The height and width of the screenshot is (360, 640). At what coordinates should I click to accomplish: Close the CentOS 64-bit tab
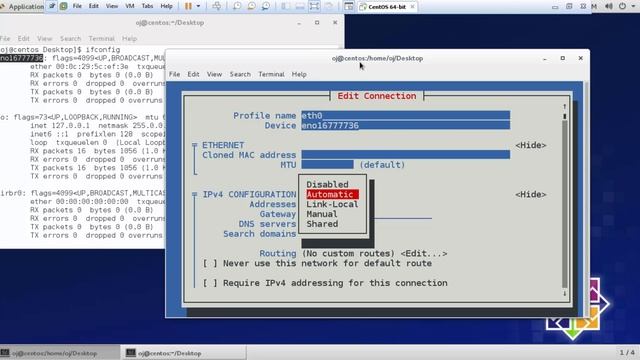pos(412,7)
